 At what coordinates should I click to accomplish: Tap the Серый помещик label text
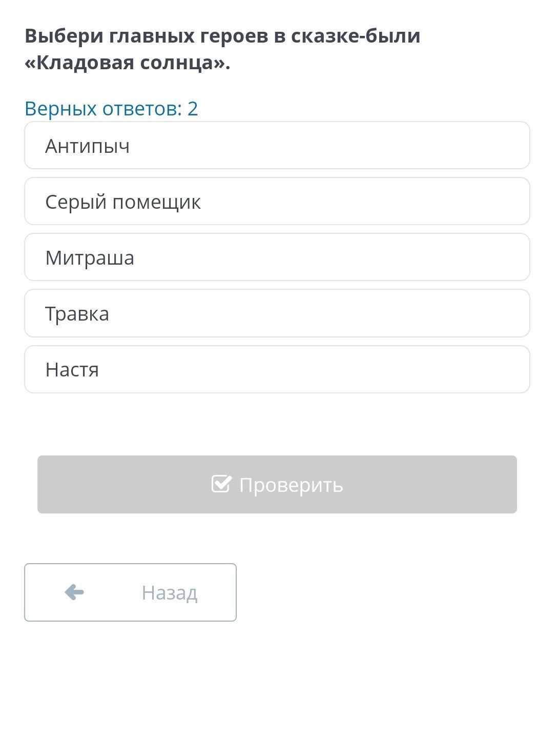(x=123, y=202)
